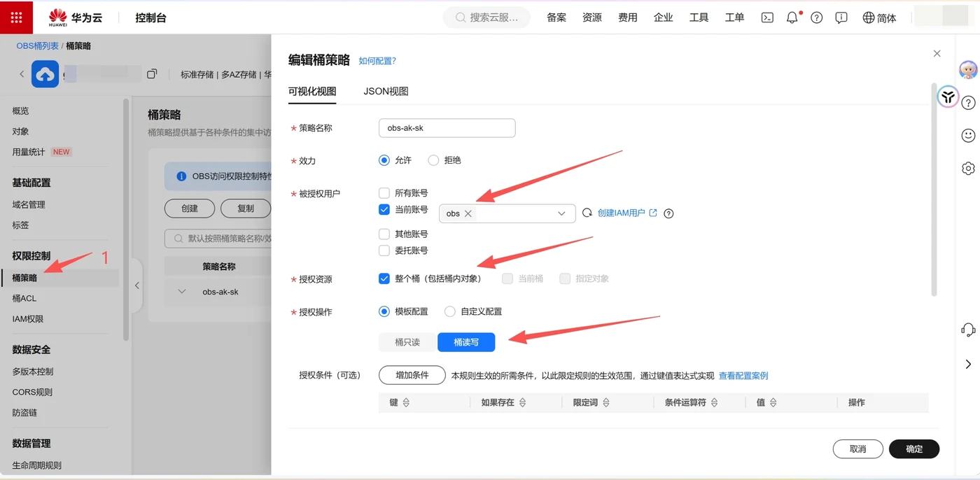Click the 策略名称 input field
980x480 pixels.
click(447, 128)
